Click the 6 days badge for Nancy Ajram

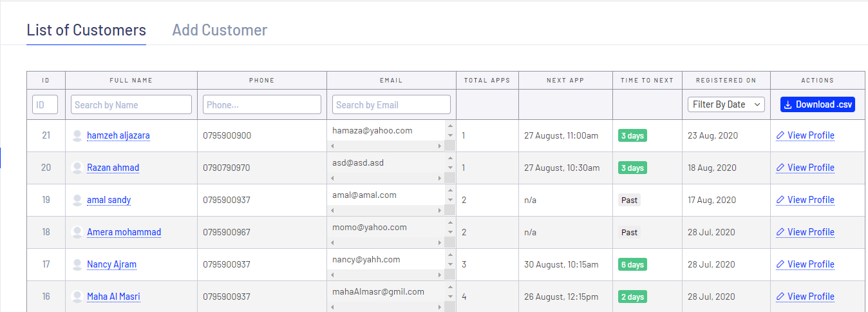click(632, 265)
